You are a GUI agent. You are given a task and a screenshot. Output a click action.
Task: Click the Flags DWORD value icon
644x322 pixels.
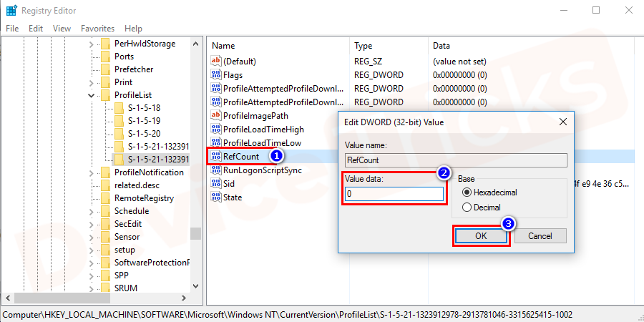[x=215, y=74]
